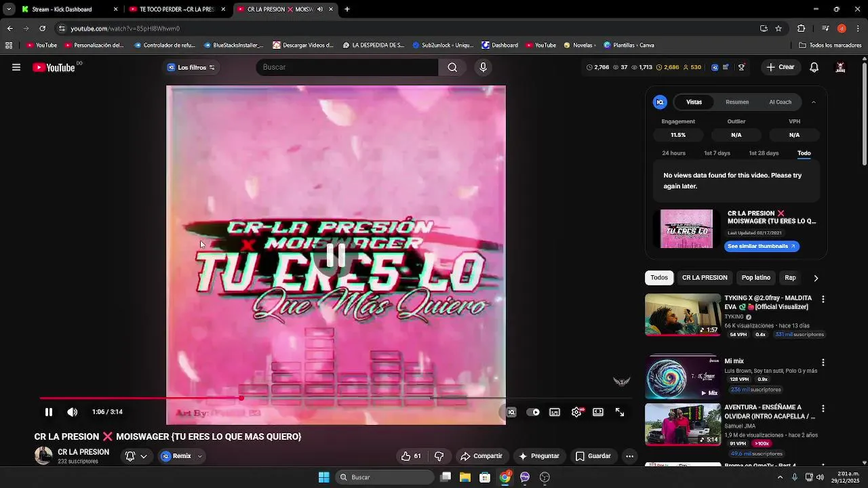Open options for Mi mix playlist
This screenshot has height=488, width=868.
click(x=823, y=363)
